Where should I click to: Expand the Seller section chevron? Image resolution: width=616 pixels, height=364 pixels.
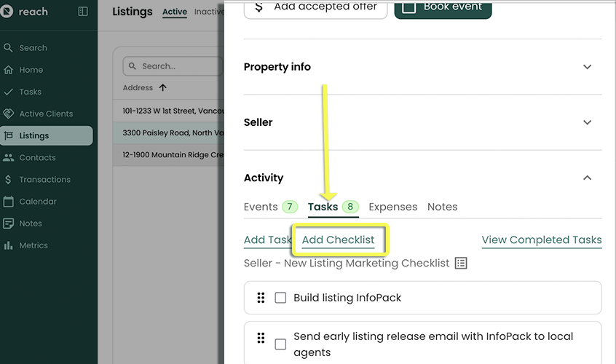pyautogui.click(x=587, y=122)
